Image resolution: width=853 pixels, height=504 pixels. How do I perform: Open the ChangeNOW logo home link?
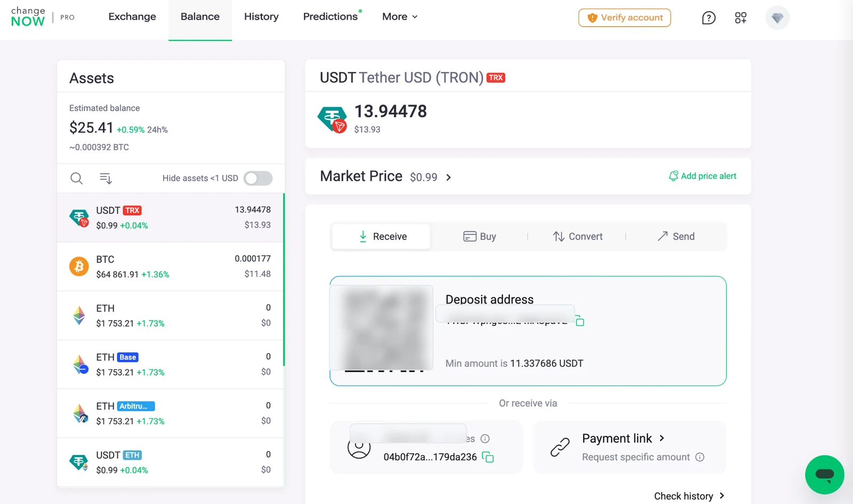pos(28,17)
